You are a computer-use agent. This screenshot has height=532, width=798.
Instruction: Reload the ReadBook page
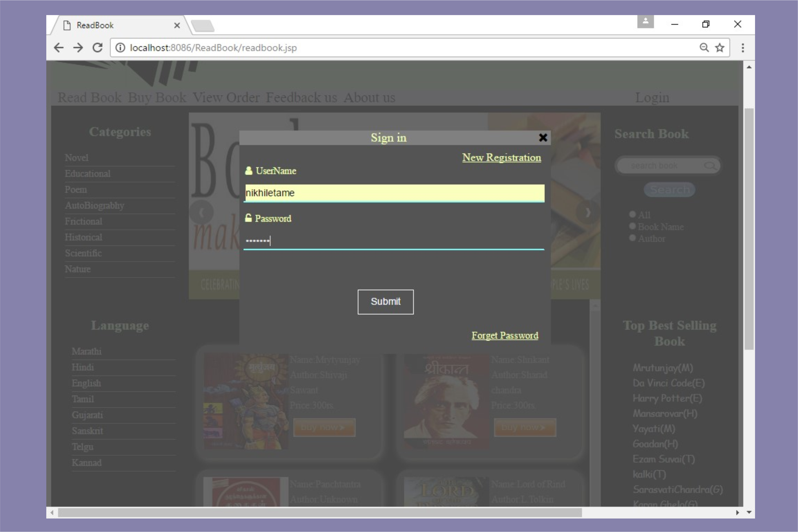[x=97, y=48]
